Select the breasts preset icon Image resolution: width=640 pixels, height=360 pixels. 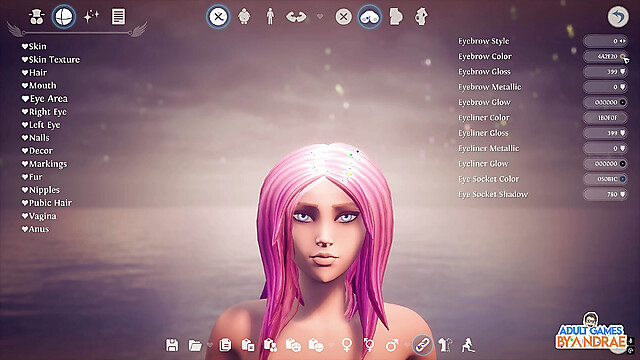coord(370,17)
